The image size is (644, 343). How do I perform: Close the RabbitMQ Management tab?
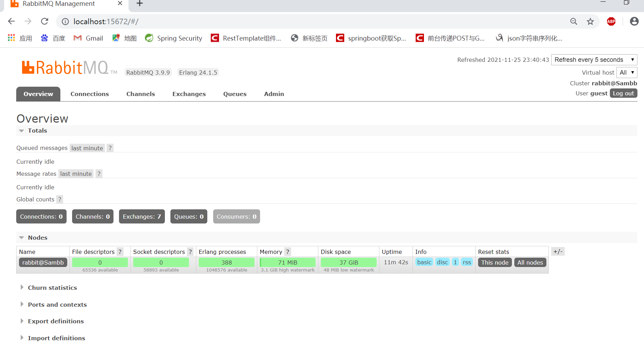coord(120,3)
